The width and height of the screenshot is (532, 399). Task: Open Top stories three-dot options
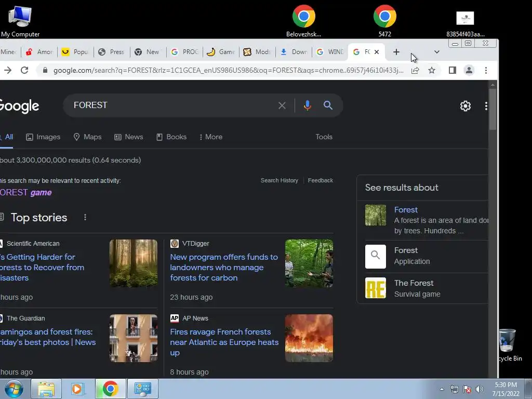click(85, 217)
